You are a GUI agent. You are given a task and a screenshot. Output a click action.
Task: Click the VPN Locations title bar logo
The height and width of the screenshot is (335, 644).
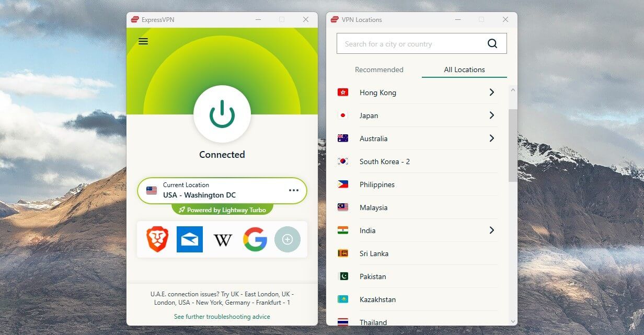click(x=335, y=19)
